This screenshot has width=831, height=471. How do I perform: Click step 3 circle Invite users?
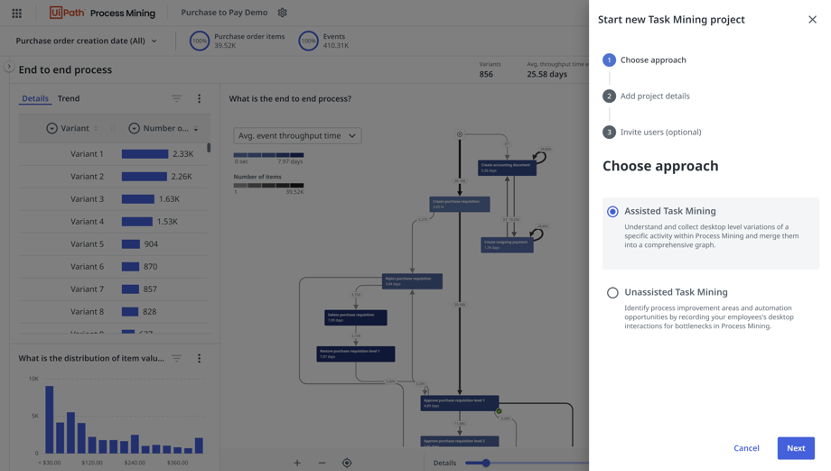(x=609, y=132)
